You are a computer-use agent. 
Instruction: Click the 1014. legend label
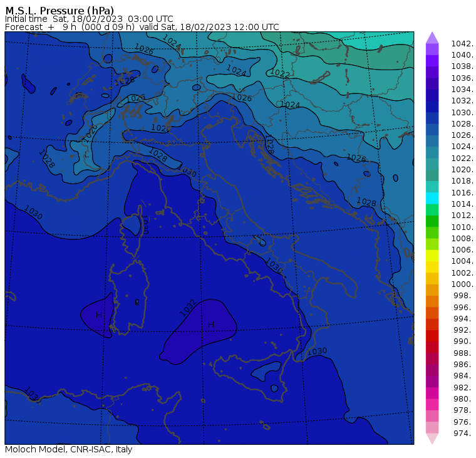(x=462, y=204)
